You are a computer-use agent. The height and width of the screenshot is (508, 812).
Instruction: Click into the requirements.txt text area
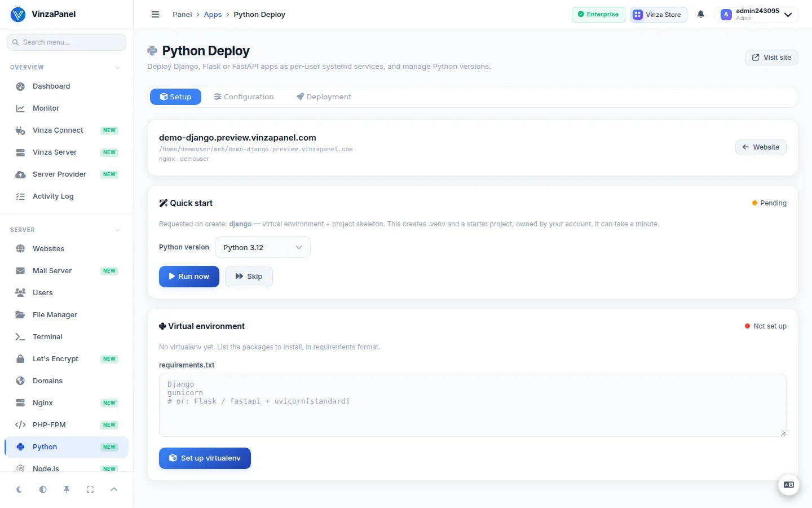pos(473,405)
